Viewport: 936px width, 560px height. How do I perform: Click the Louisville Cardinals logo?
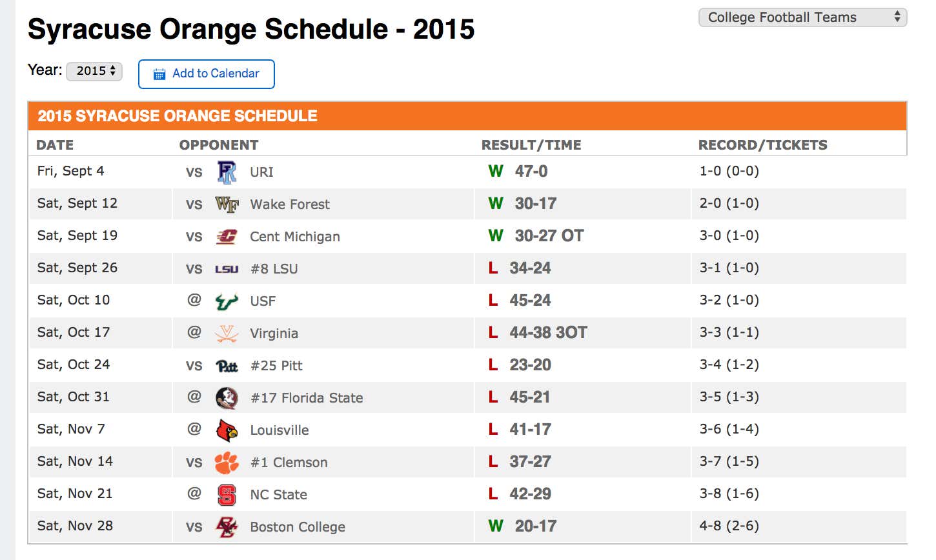[227, 430]
